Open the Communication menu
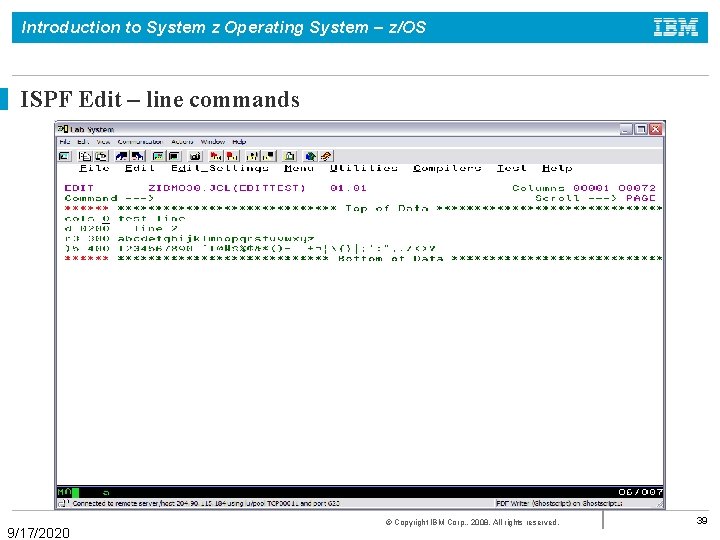 140,142
